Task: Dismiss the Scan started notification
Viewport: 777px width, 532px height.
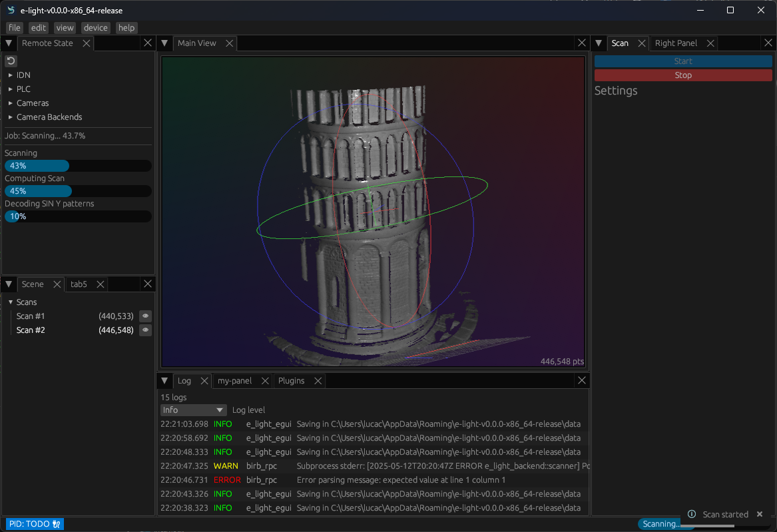Action: pyautogui.click(x=760, y=514)
